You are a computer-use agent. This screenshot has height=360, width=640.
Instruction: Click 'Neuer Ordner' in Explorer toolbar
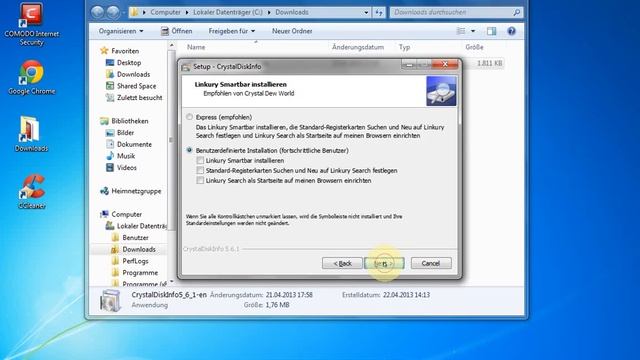(292, 31)
